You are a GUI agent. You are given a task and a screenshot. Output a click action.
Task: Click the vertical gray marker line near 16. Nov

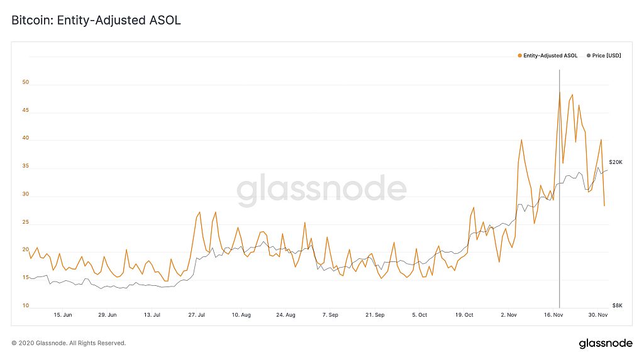tap(559, 189)
